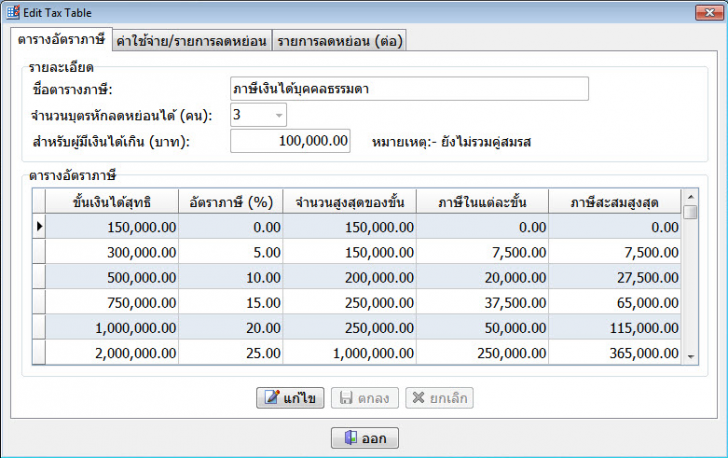This screenshot has height=458, width=728.
Task: Click net income cell 750,000.00
Action: [x=112, y=302]
